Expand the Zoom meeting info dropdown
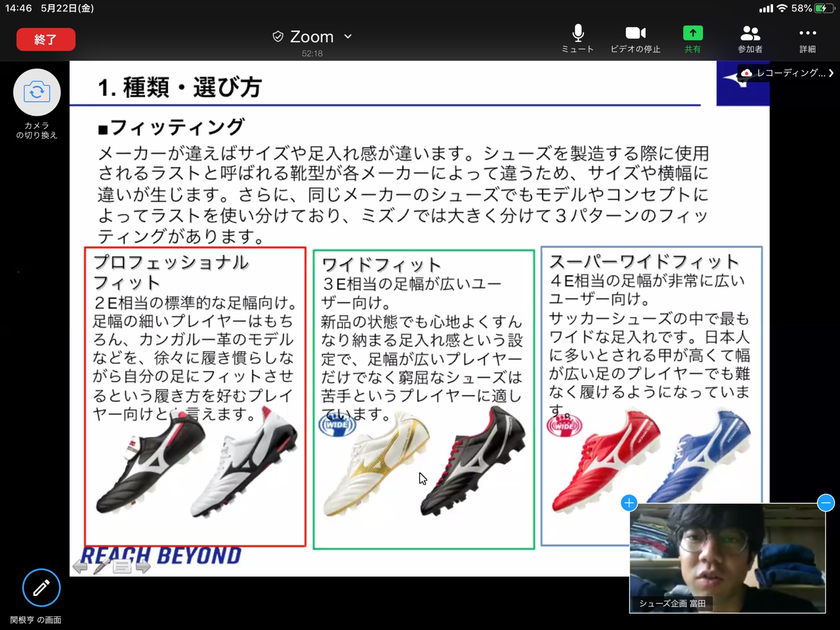Screen dimensions: 840x630 (x=348, y=37)
